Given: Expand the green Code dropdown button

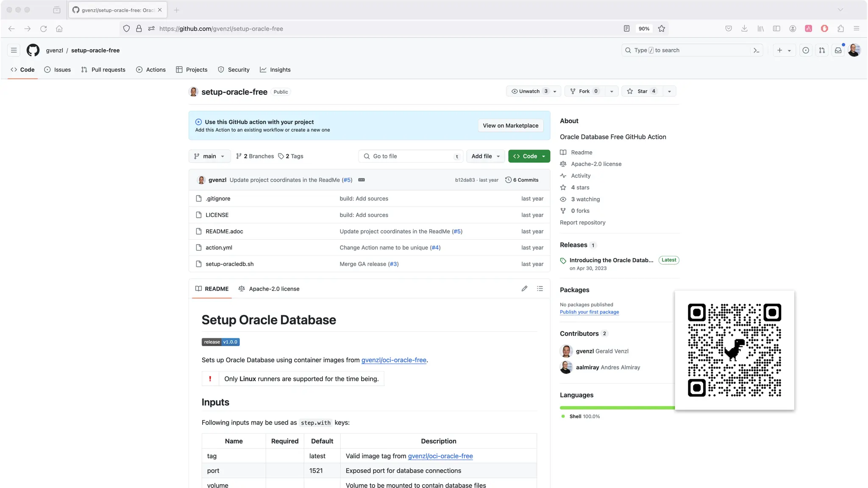Looking at the screenshot, I should 529,156.
